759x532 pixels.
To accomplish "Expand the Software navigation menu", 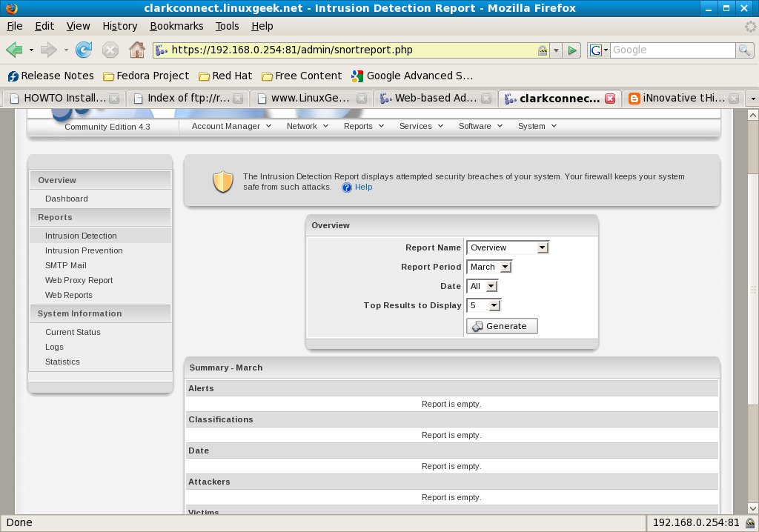I will tap(480, 126).
